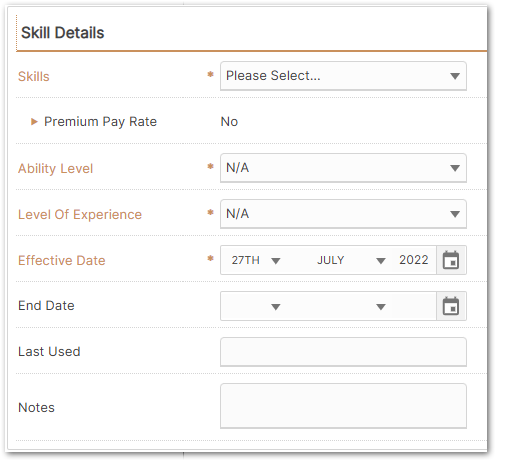This screenshot has width=522, height=461.
Task: Click the Skills dropdown arrow
Action: [455, 76]
